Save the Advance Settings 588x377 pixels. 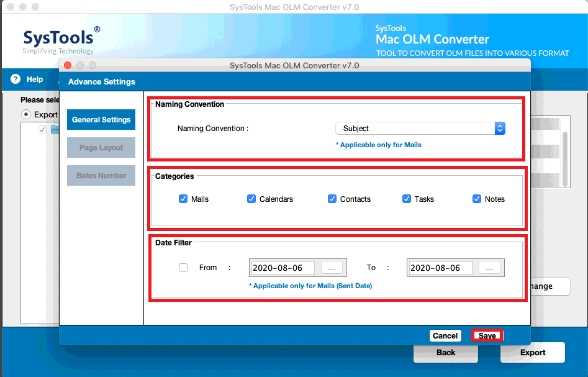coord(487,336)
